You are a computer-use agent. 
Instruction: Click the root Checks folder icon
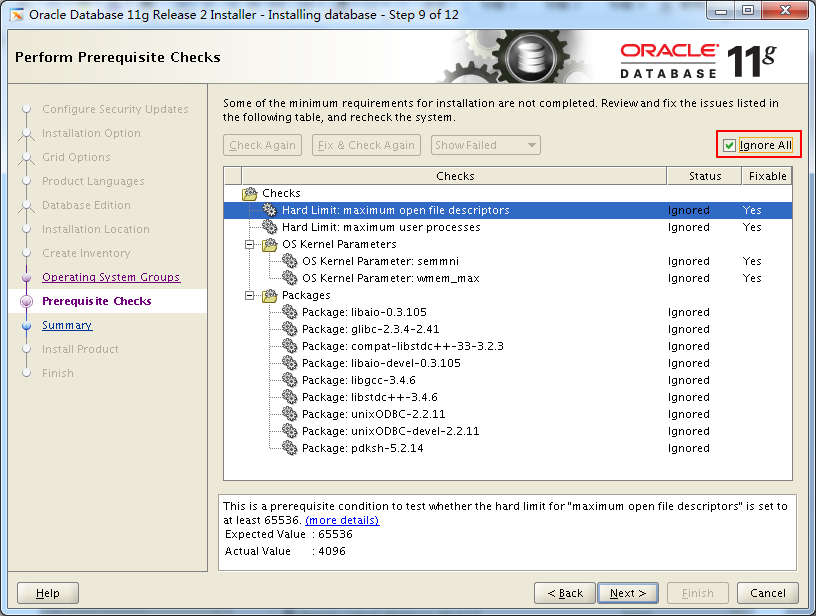click(x=250, y=194)
